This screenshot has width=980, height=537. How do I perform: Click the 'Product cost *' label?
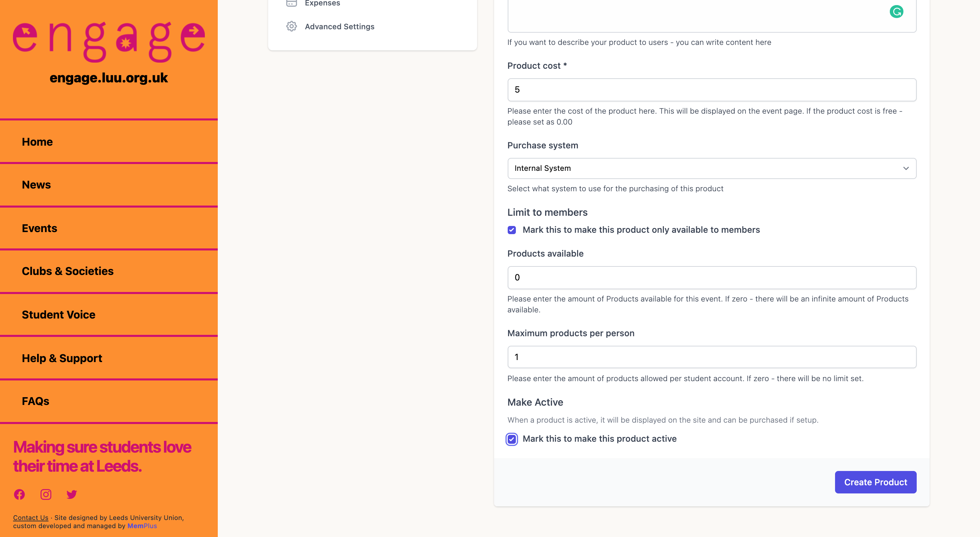[x=537, y=66]
